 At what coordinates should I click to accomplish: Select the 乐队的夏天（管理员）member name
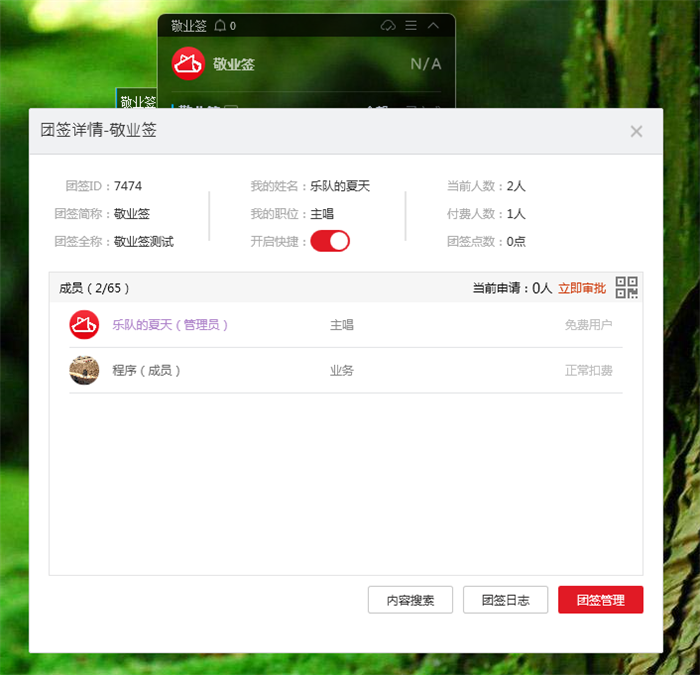coord(171,325)
